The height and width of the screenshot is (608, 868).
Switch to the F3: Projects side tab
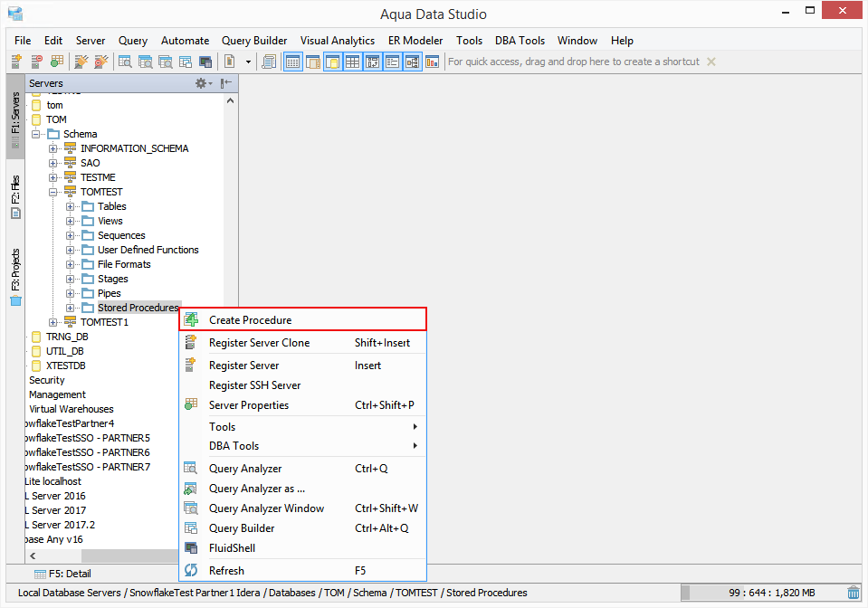[15, 277]
